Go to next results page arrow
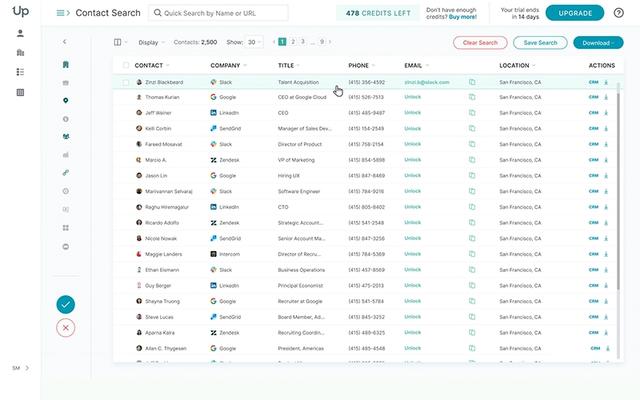640x400 pixels. click(330, 42)
